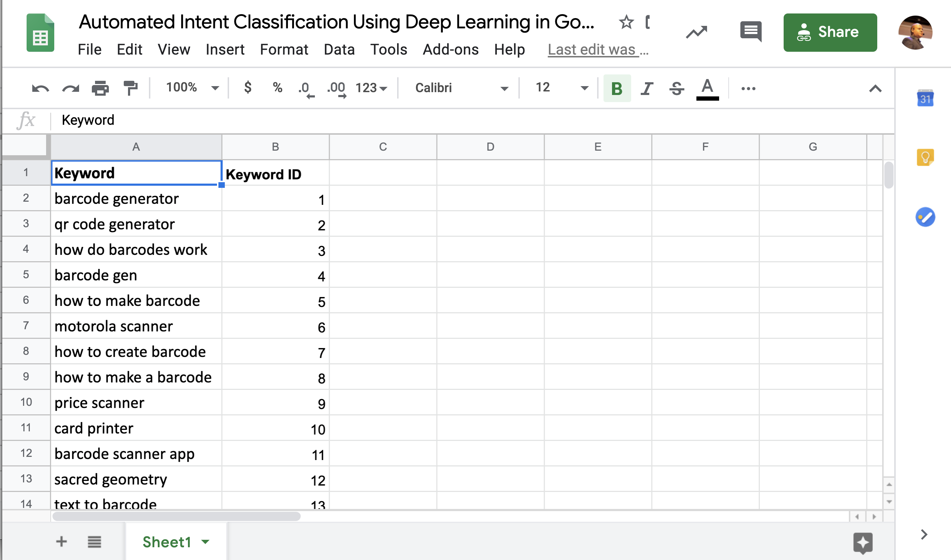This screenshot has width=951, height=560.
Task: Open the Tasks side panel icon
Action: pyautogui.click(x=925, y=217)
